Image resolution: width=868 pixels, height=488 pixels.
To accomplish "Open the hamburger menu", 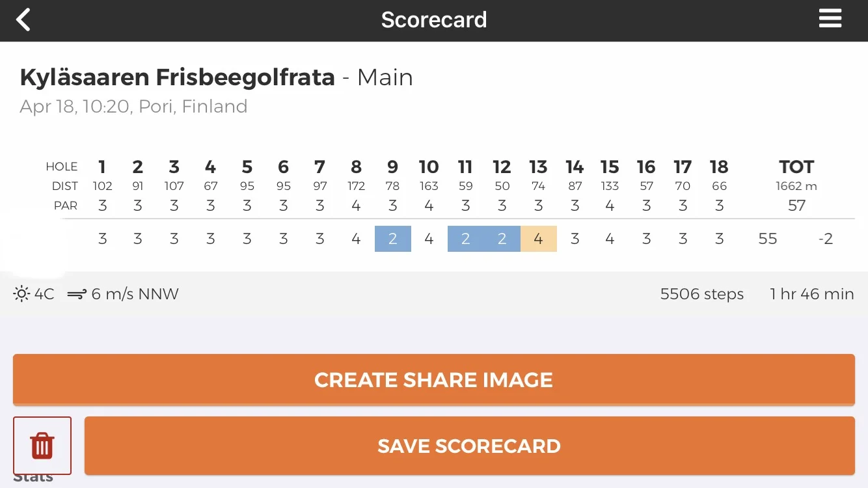I will 830,19.
